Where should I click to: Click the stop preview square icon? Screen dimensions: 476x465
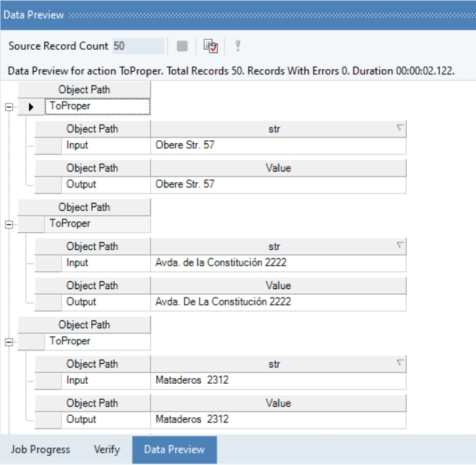[182, 46]
